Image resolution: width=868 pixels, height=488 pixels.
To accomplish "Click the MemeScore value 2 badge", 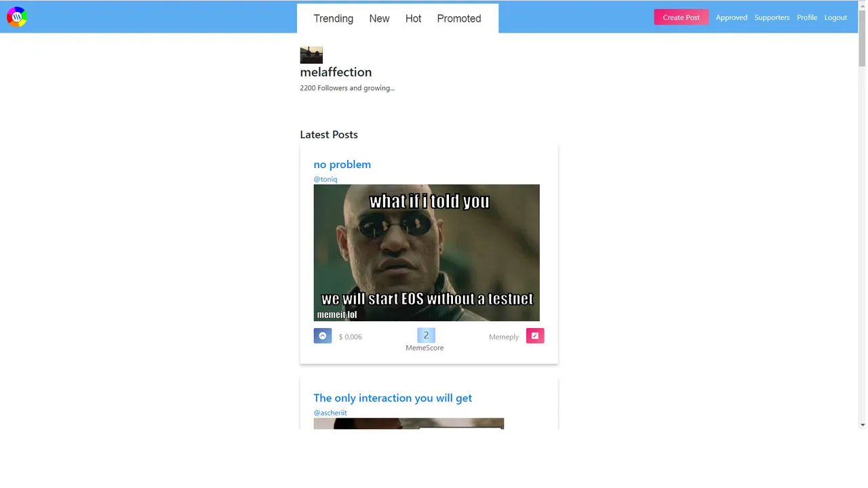I will [x=426, y=335].
